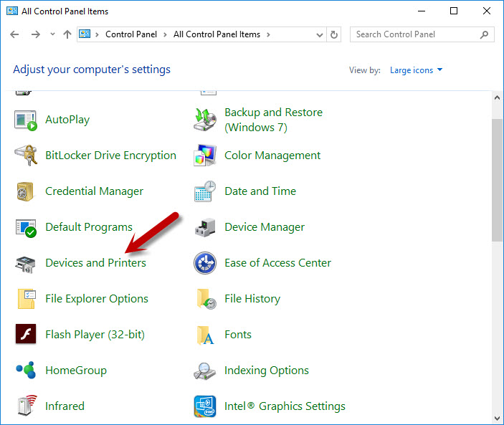Expand chevron after Control Panel breadcrumb
Viewport: 504px width, 425px height.
[x=165, y=34]
